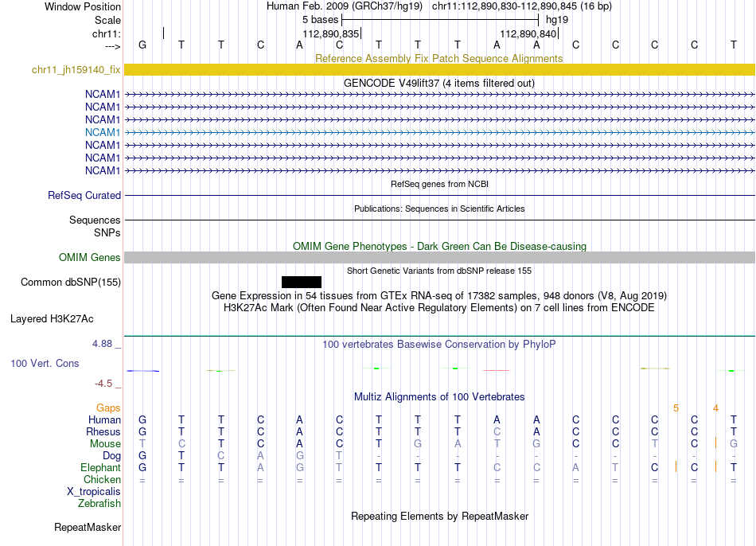This screenshot has height=546, width=756.
Task: Click the '5 bases' scale bar label
Action: (320, 20)
